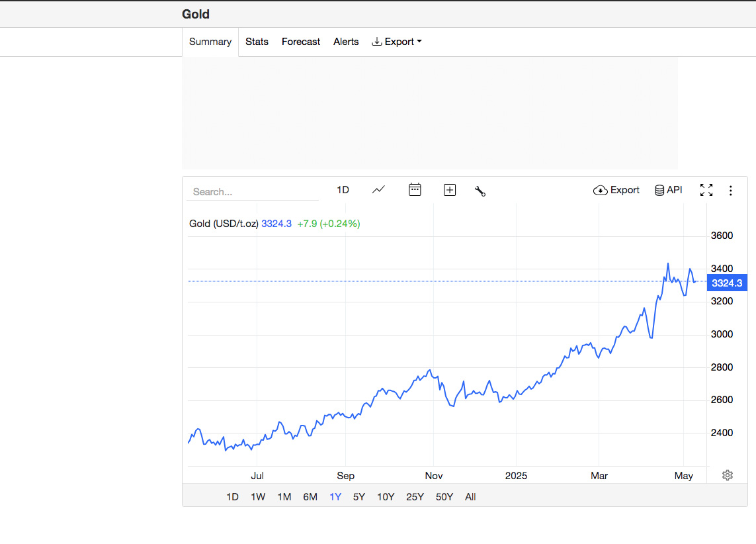Expand the Export dropdown in tab bar

coord(397,42)
